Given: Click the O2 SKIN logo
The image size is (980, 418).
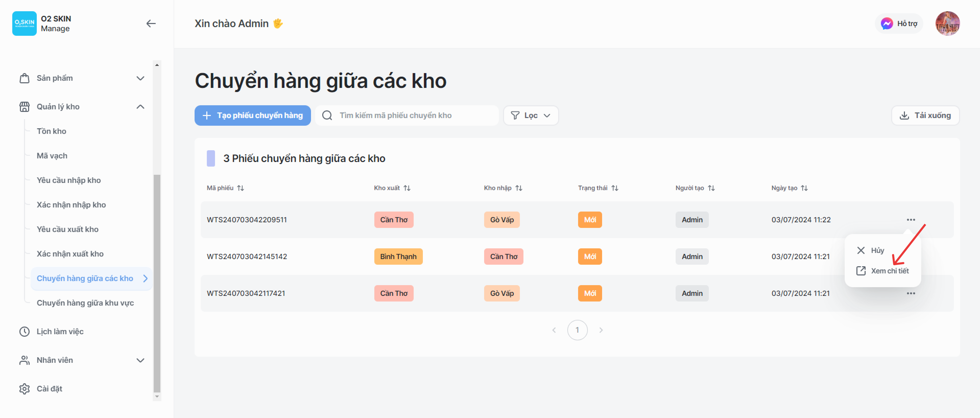Looking at the screenshot, I should [x=24, y=24].
